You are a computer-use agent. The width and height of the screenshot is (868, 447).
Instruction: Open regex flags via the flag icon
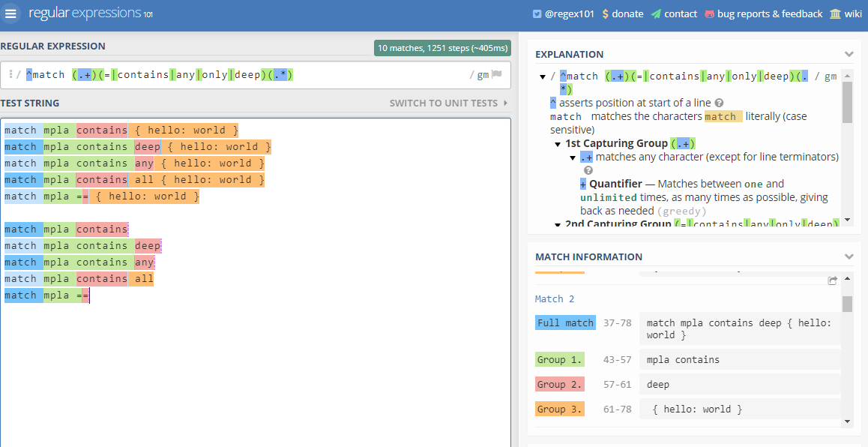[496, 74]
